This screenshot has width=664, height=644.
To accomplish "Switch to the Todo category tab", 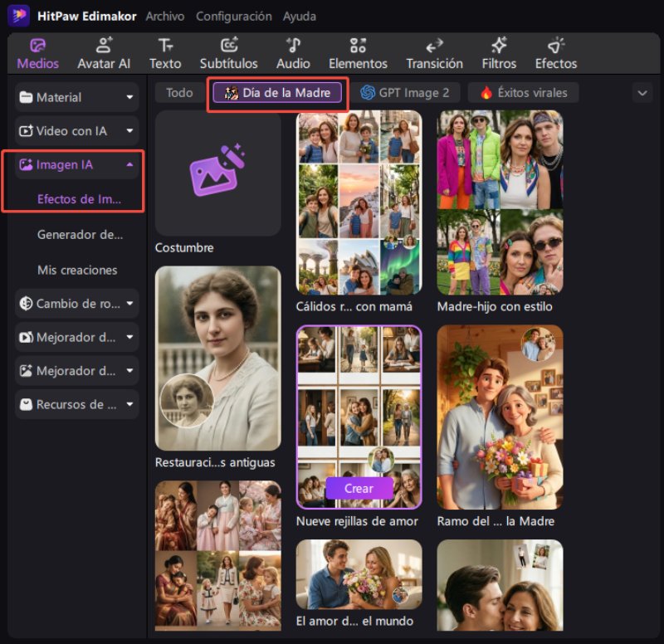I will point(179,93).
